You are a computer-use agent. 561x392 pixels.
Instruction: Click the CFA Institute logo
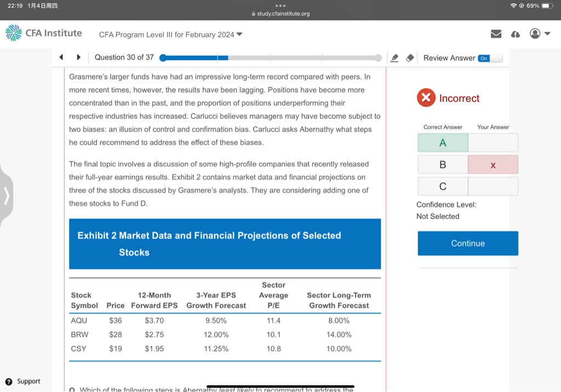(44, 33)
